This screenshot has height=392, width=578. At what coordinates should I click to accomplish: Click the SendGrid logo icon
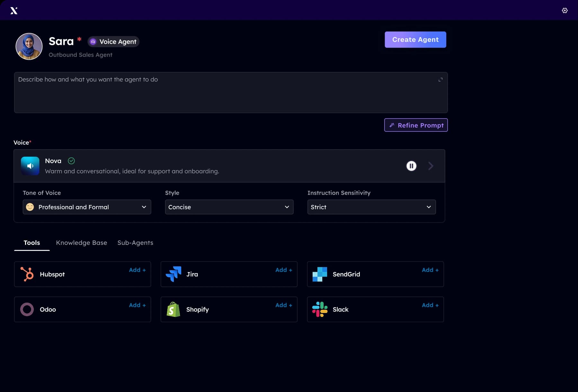tap(320, 274)
